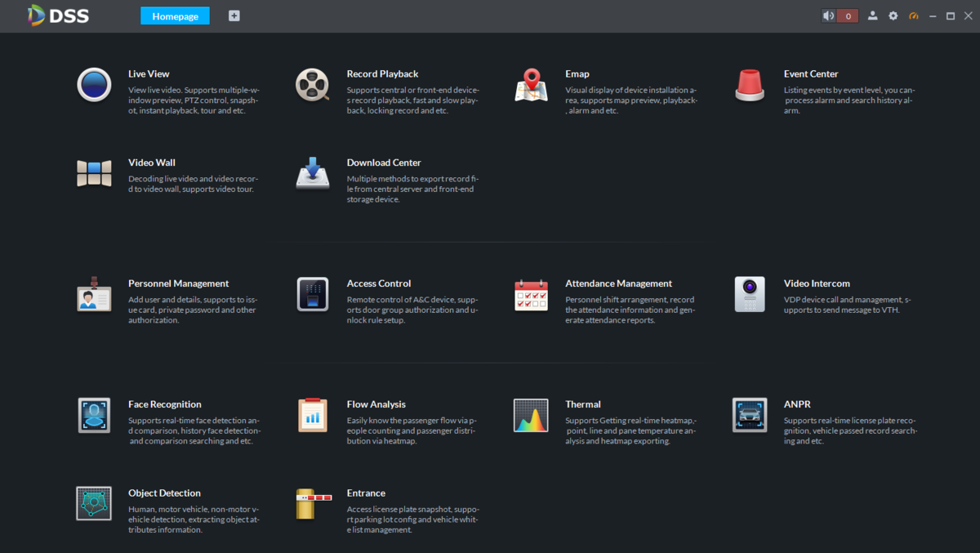
Task: Click the Live View title
Action: [149, 74]
